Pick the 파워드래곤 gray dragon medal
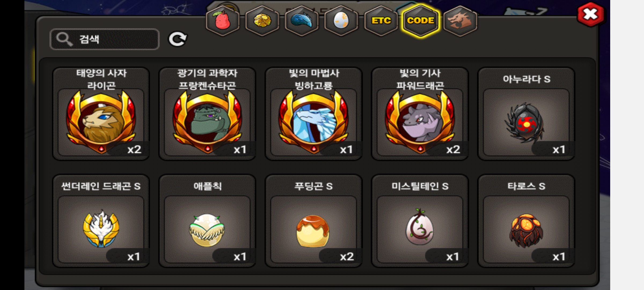The image size is (644, 290). [x=420, y=114]
